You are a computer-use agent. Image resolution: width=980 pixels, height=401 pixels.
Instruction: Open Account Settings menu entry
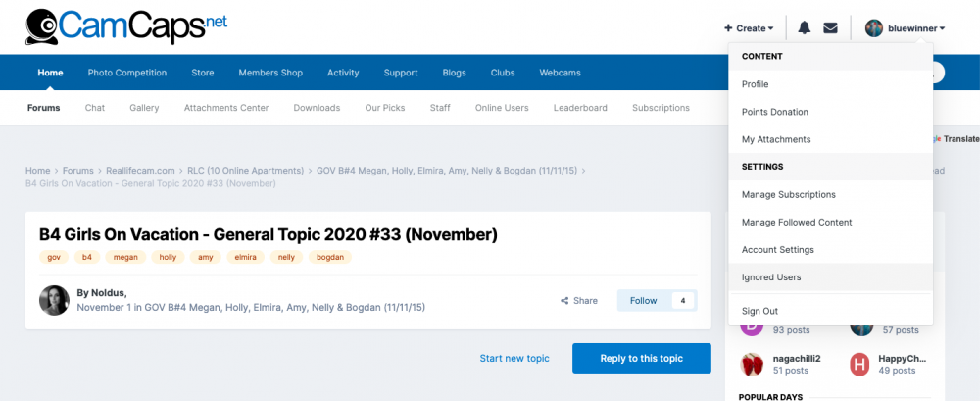[x=778, y=250]
